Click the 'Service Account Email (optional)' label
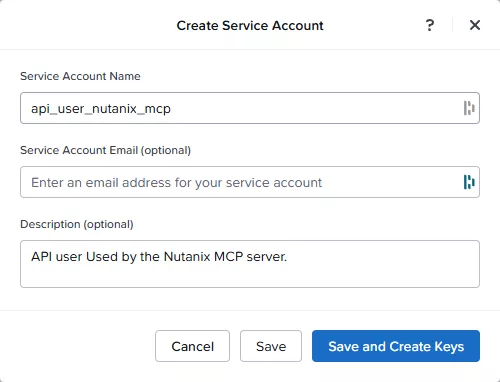This screenshot has width=500, height=382. point(105,150)
